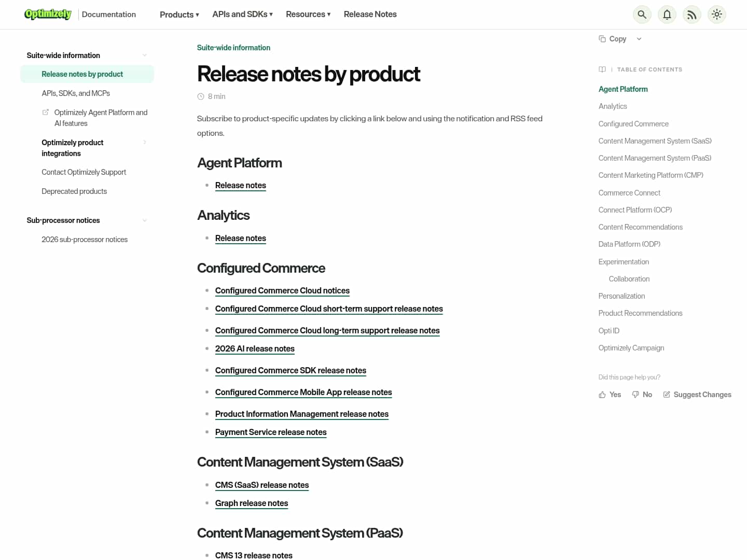Jump to Collaboration in table of contents
Image resolution: width=747 pixels, height=560 pixels.
pos(629,279)
